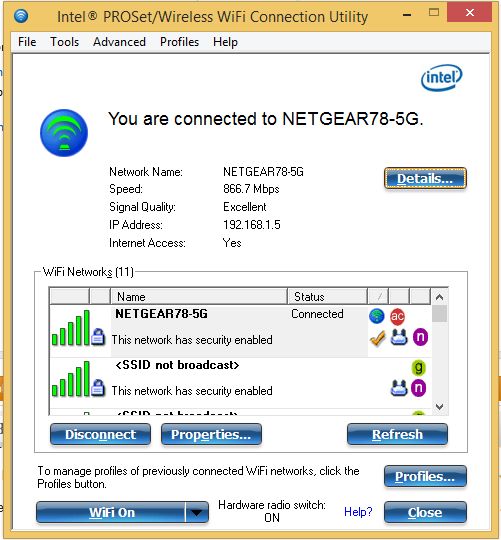Sort networks by Status column header
The height and width of the screenshot is (540, 501).
coord(327,297)
